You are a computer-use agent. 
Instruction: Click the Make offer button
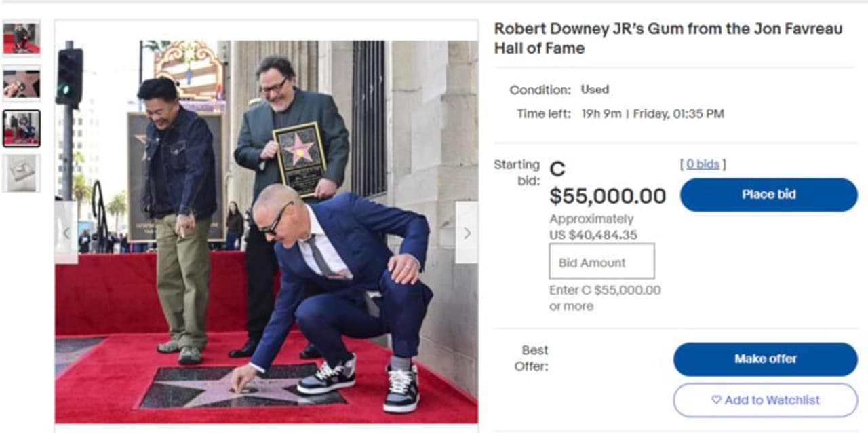coord(765,359)
